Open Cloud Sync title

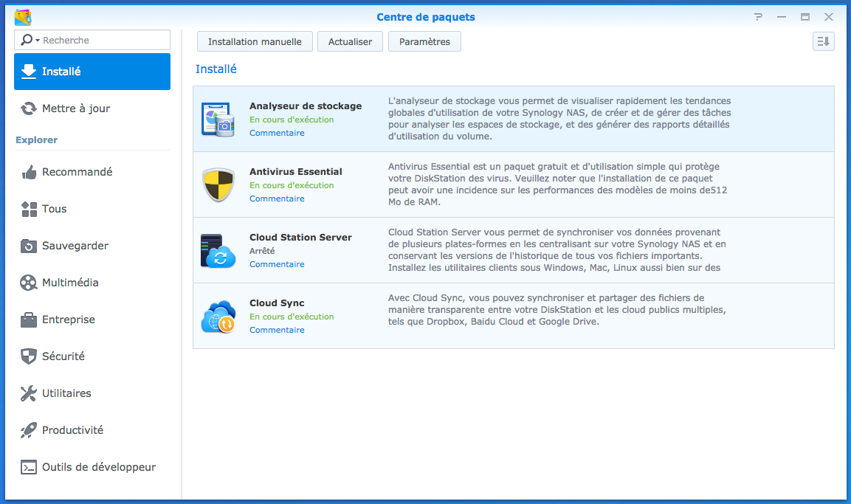pyautogui.click(x=277, y=303)
